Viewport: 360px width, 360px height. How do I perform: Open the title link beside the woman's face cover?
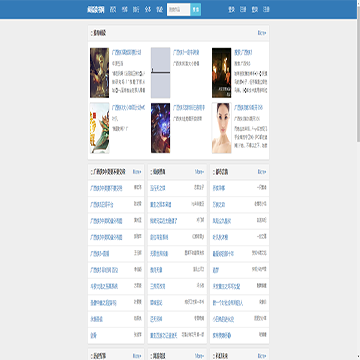click(x=249, y=108)
